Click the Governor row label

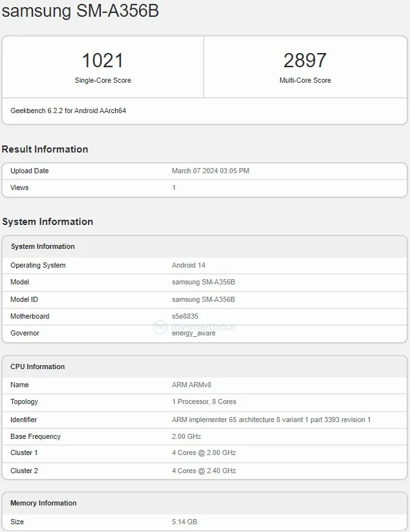pos(25,333)
